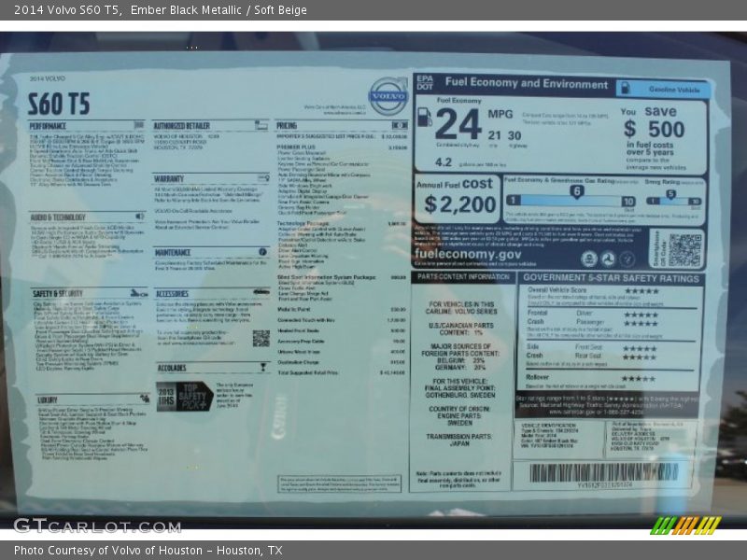Click the 'PERFORMANCE' section heading
This screenshot has height=560, width=747.
click(48, 126)
